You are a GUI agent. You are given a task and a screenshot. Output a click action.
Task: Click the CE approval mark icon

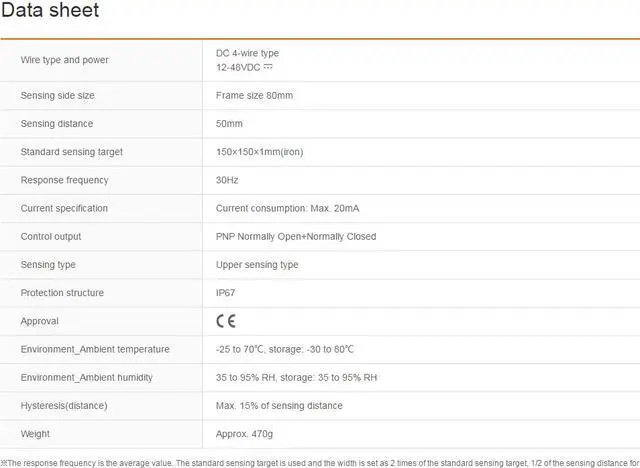click(x=226, y=321)
